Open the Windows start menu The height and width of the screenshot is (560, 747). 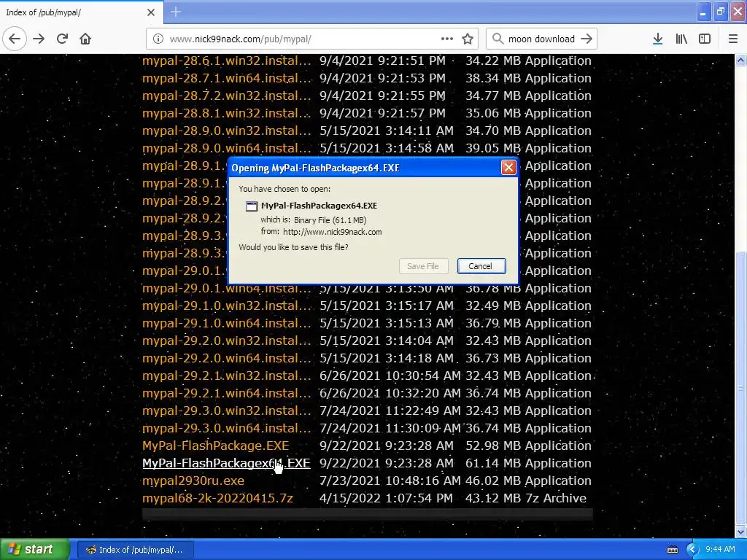click(x=35, y=550)
